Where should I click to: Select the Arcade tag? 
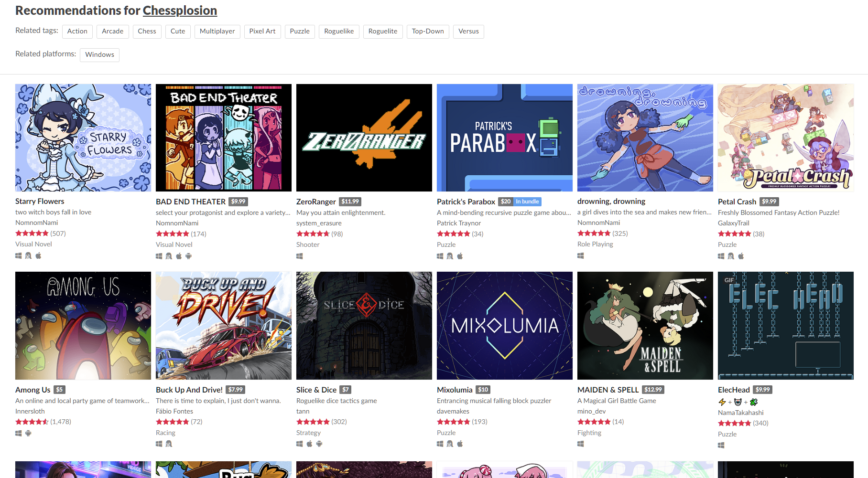(x=112, y=31)
